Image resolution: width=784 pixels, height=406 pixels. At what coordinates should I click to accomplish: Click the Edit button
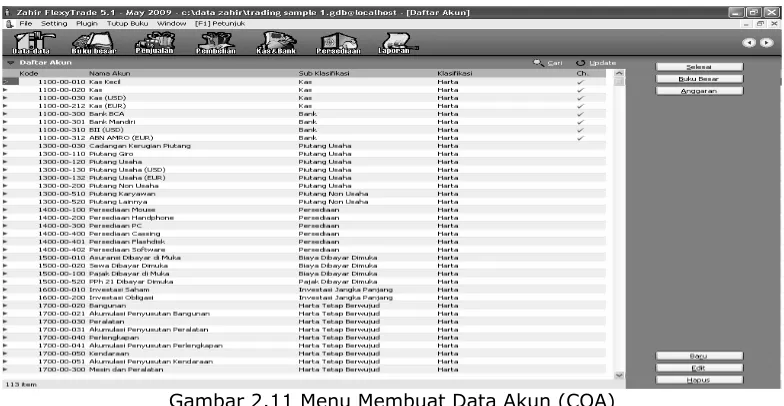699,368
